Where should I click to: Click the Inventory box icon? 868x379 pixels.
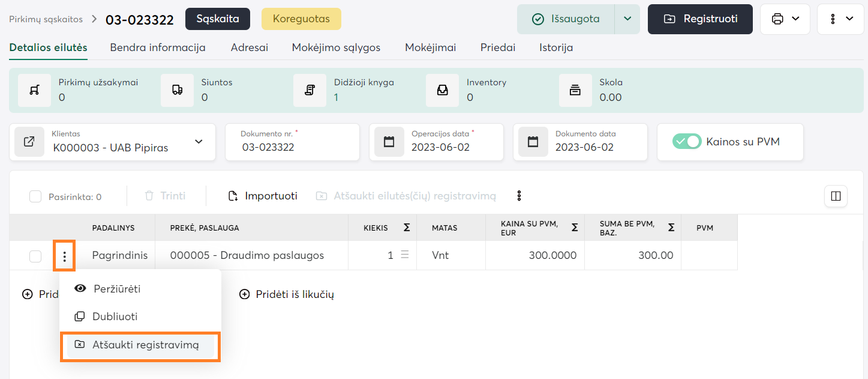tap(442, 90)
